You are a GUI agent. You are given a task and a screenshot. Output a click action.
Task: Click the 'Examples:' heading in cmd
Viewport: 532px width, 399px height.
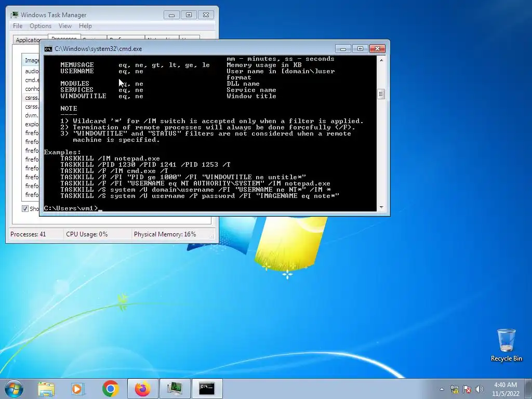coord(62,152)
